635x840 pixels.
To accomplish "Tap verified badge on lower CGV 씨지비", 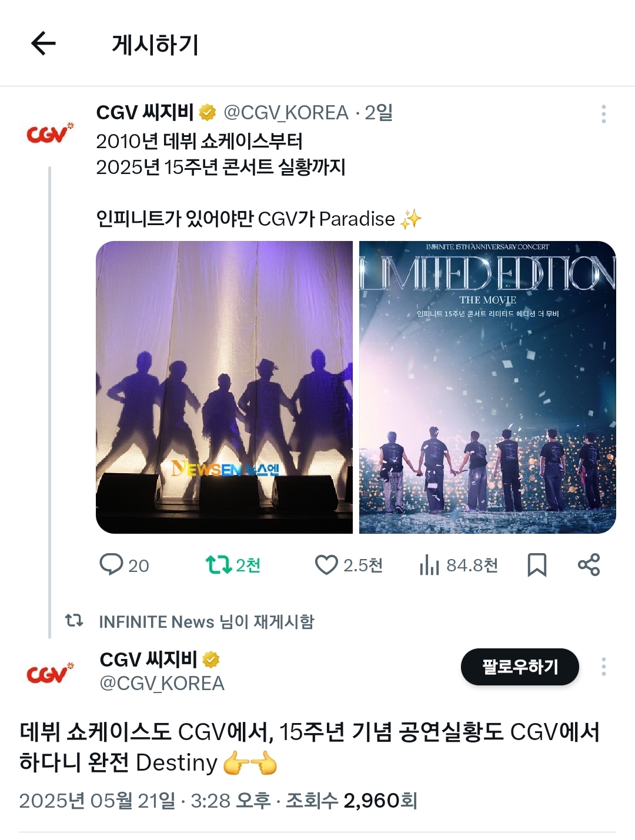I will click(210, 660).
